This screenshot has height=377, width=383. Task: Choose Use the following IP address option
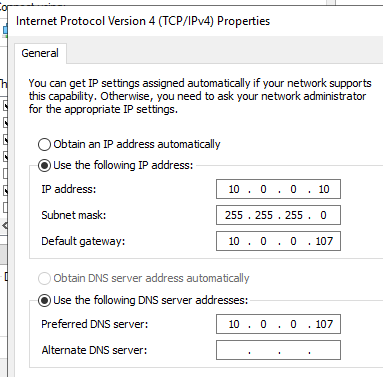44,165
